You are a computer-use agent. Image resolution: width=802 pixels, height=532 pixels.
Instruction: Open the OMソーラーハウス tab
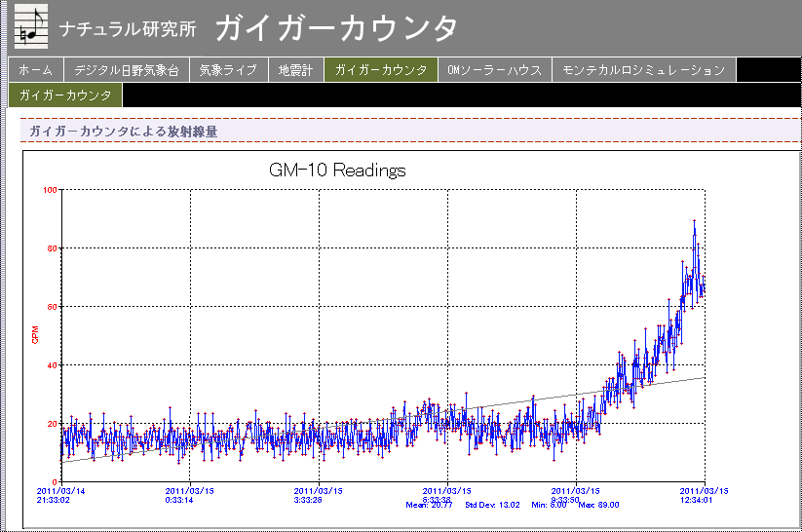pos(495,70)
